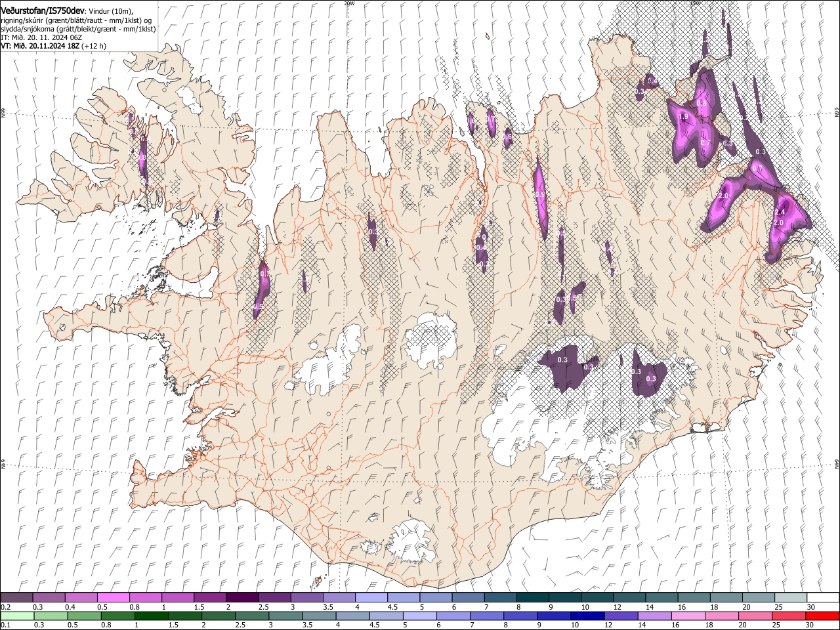Pick the medium green 0.5 swatch, lower legend row
Image resolution: width=840 pixels, height=630 pixels.
point(85,616)
